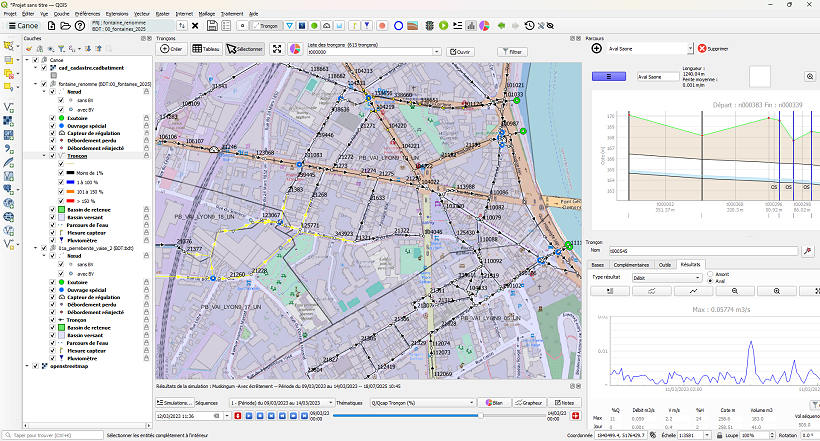Click the Filtrer button with funnel icon

click(x=510, y=51)
